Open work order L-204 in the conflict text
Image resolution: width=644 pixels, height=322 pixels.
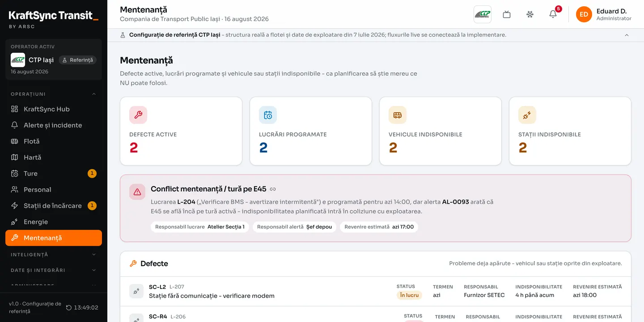coord(186,202)
